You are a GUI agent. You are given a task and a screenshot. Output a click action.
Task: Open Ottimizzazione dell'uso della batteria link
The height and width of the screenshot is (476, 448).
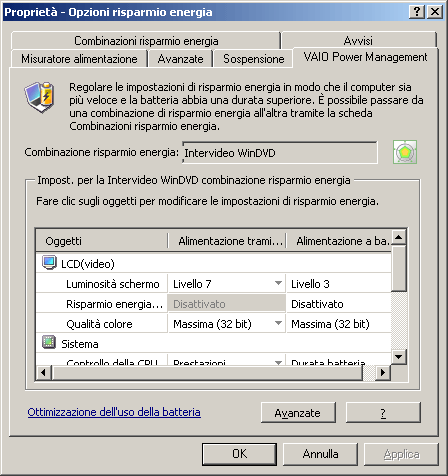pyautogui.click(x=114, y=412)
